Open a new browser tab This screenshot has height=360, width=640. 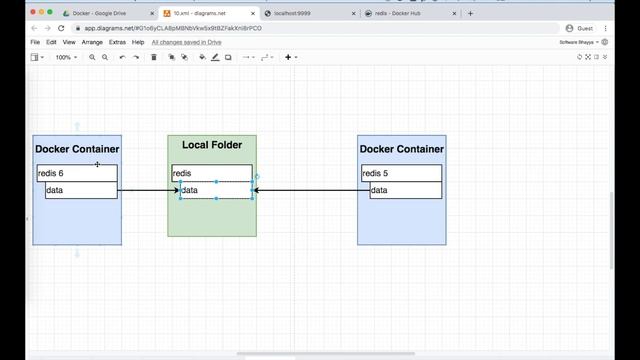point(470,13)
